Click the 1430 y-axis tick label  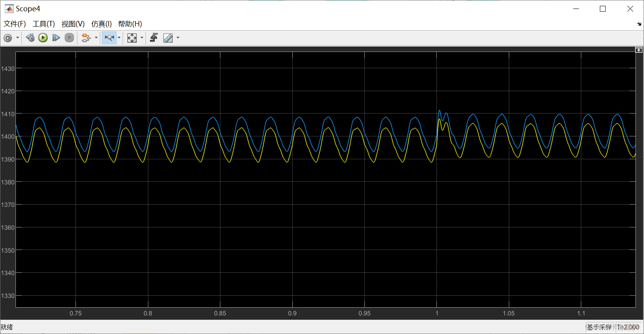pyautogui.click(x=8, y=69)
